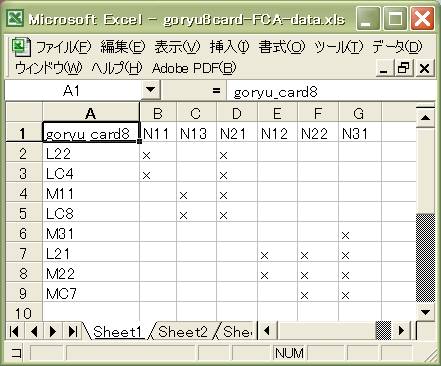
Task: Click cell containing LC4
Action: click(x=91, y=173)
